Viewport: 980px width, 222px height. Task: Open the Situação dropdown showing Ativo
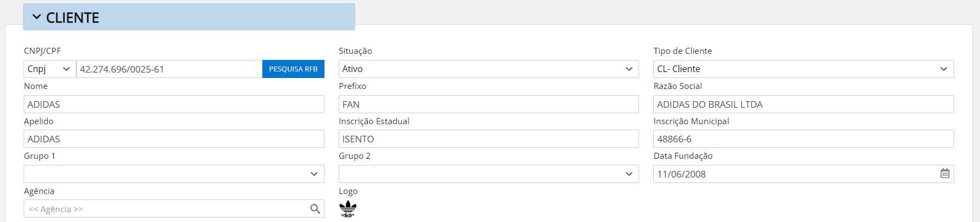[489, 69]
